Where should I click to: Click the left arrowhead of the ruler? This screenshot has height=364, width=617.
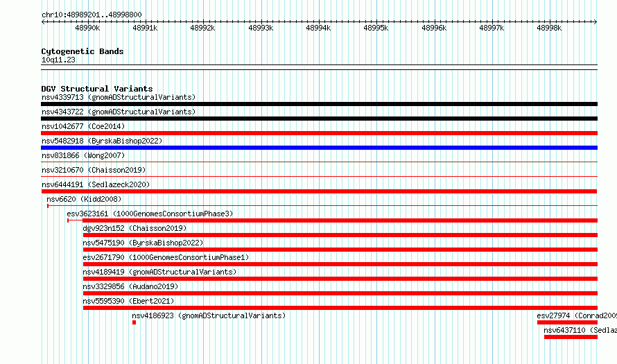tap(43, 22)
